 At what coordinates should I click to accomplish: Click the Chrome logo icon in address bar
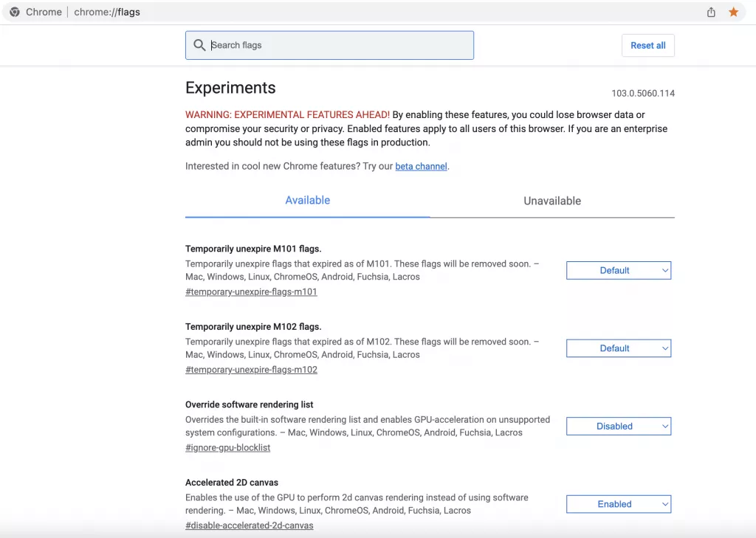pyautogui.click(x=15, y=12)
